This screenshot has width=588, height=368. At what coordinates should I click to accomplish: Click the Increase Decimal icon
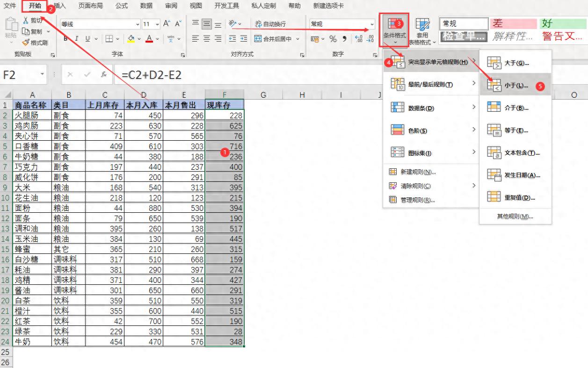tap(359, 39)
